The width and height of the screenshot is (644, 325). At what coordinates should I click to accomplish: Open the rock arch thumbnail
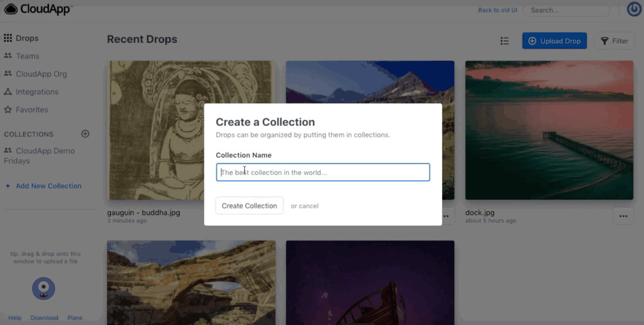click(191, 282)
